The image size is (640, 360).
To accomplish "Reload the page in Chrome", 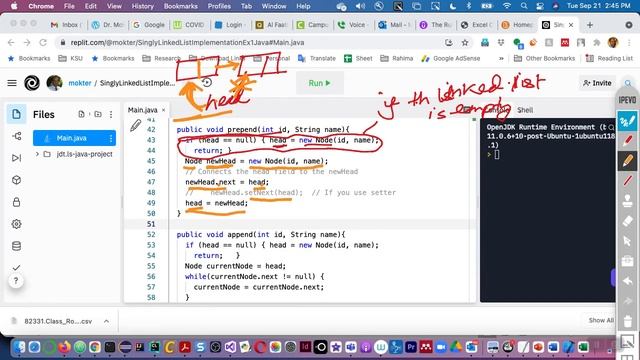I will (x=43, y=42).
